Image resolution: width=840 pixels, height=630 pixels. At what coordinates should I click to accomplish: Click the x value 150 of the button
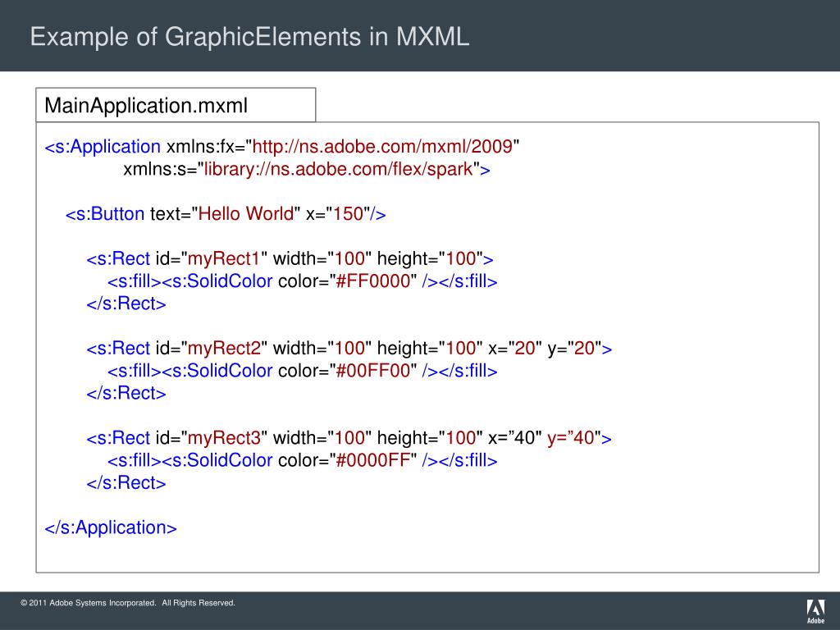[348, 214]
